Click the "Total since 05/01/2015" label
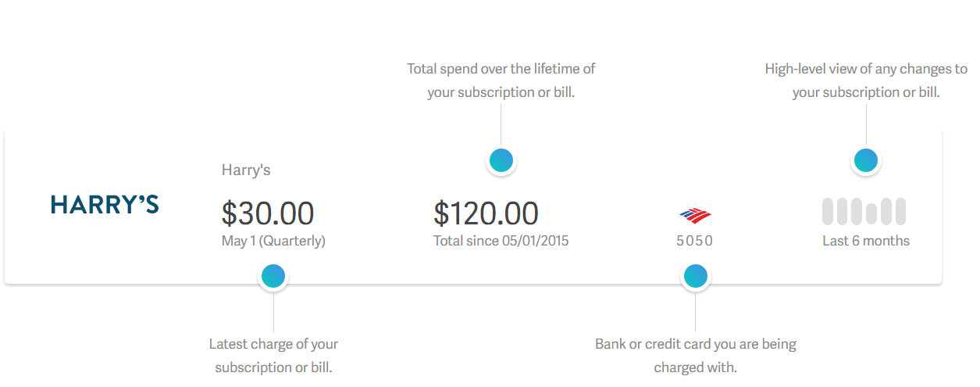This screenshot has width=980, height=387. point(501,241)
